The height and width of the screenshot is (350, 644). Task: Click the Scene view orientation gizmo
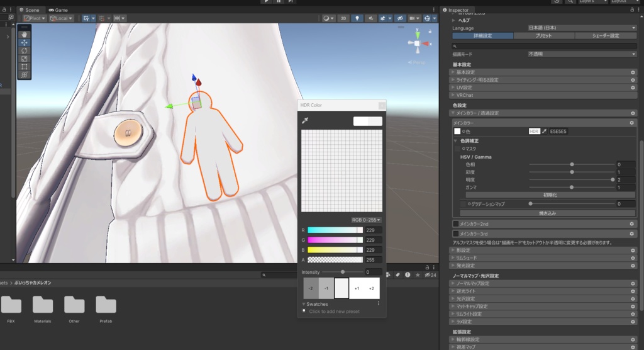click(x=418, y=43)
